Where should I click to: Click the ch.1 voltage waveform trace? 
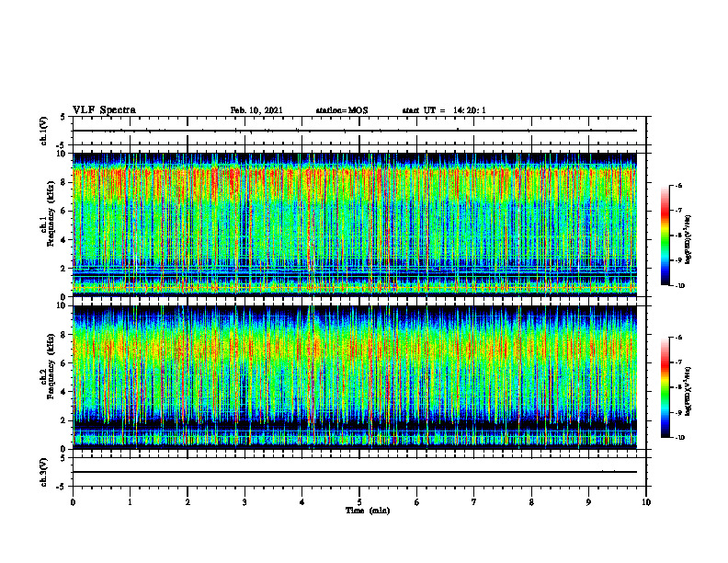355,131
